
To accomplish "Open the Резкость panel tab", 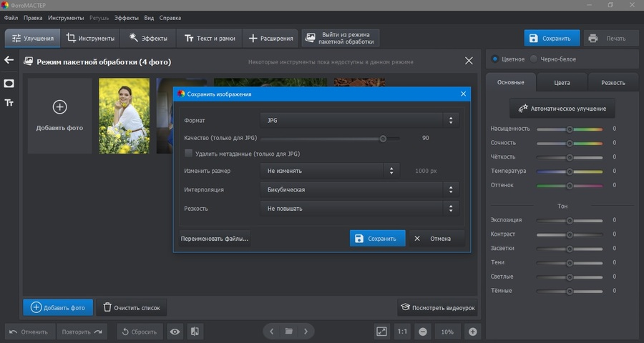I will coord(613,82).
